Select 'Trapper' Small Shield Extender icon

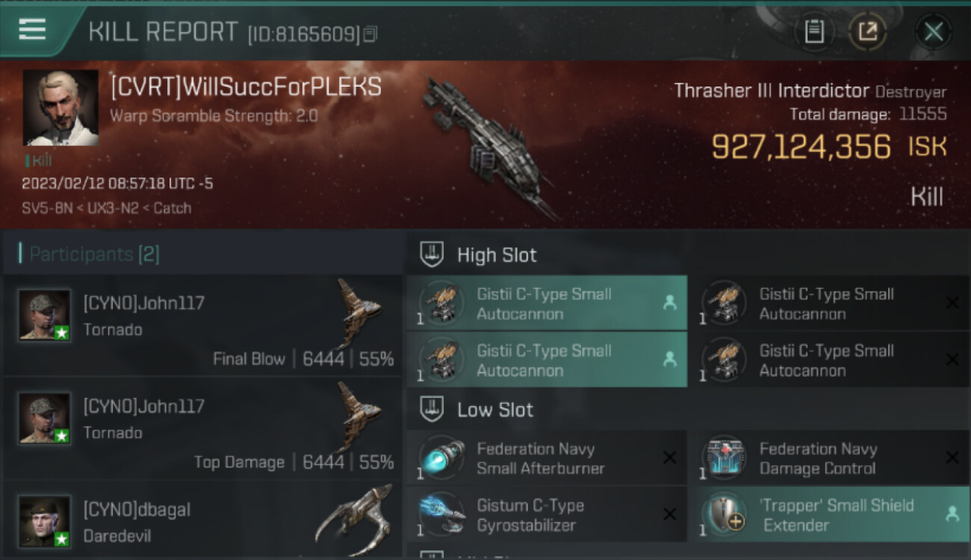point(724,514)
